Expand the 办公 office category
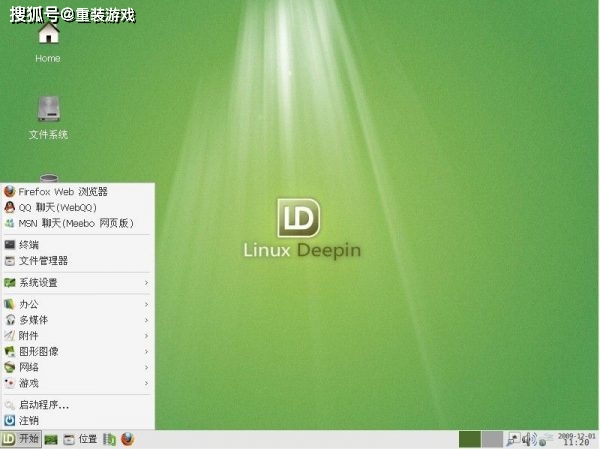The width and height of the screenshot is (600, 449). [x=78, y=304]
